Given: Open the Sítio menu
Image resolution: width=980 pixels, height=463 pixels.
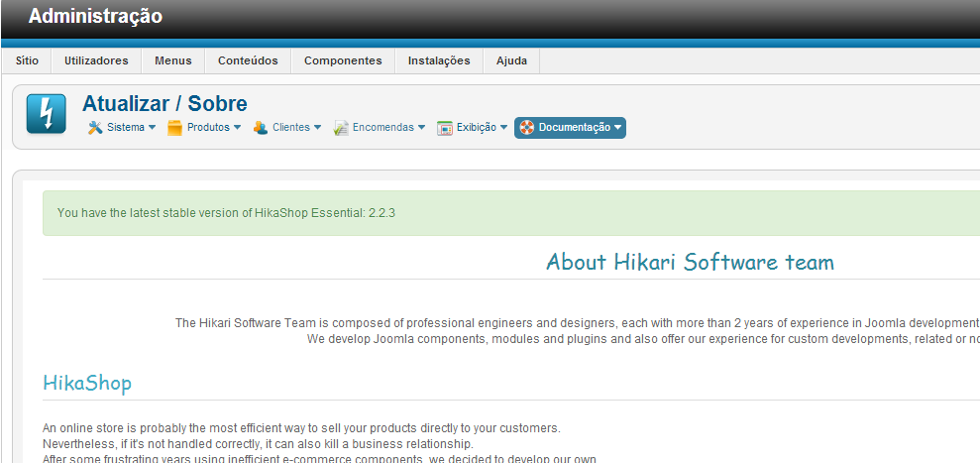Looking at the screenshot, I should tap(27, 60).
